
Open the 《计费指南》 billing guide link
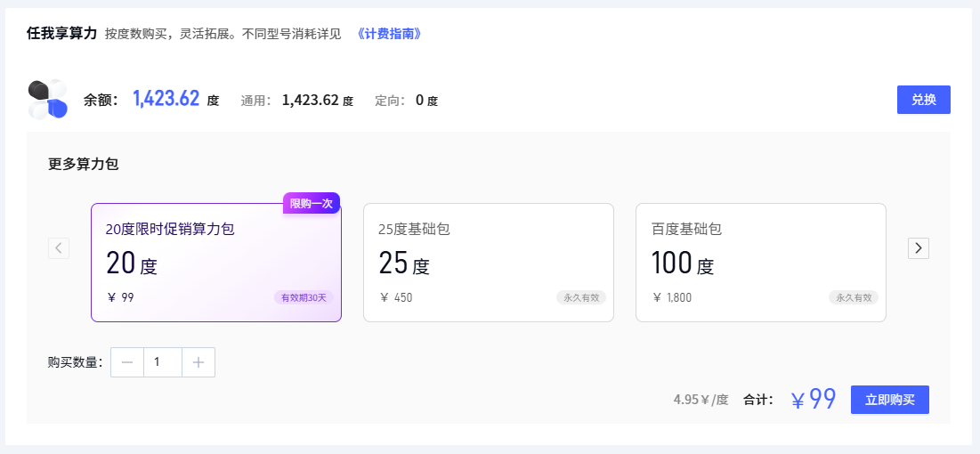(388, 34)
